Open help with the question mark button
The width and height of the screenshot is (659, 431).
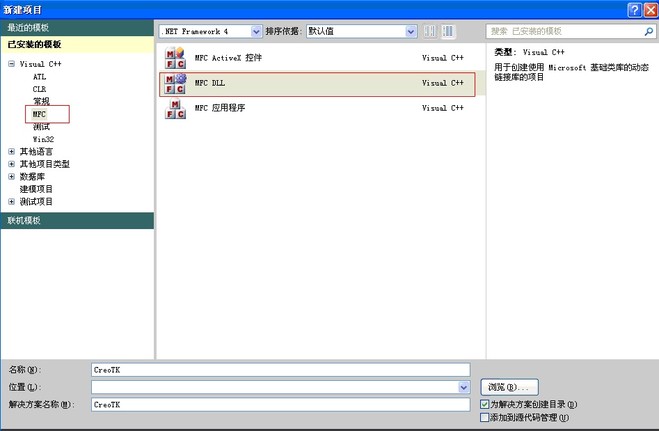[635, 9]
